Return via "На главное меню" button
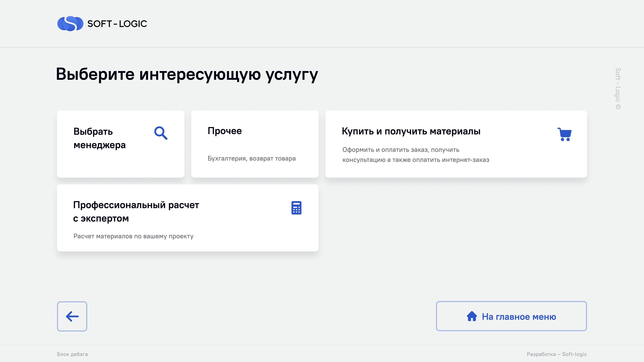The height and width of the screenshot is (362, 644). pos(511,316)
